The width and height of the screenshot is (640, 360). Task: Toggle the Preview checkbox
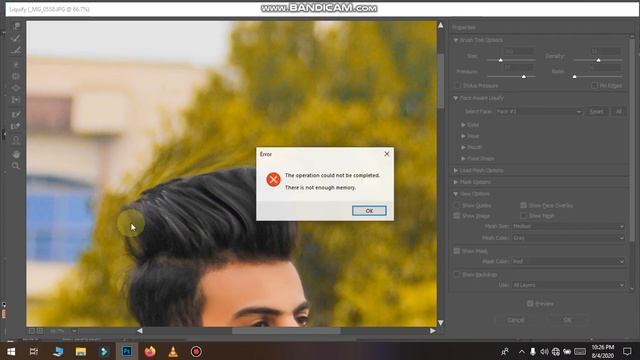pos(530,304)
